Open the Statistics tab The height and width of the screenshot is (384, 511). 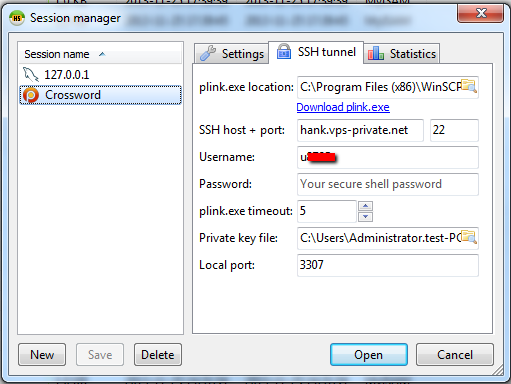click(402, 53)
